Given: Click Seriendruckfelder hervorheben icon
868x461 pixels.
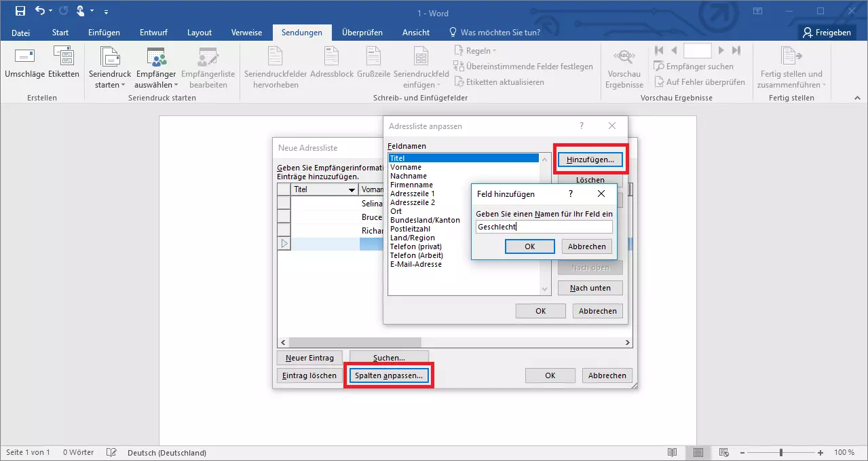Looking at the screenshot, I should click(x=276, y=69).
